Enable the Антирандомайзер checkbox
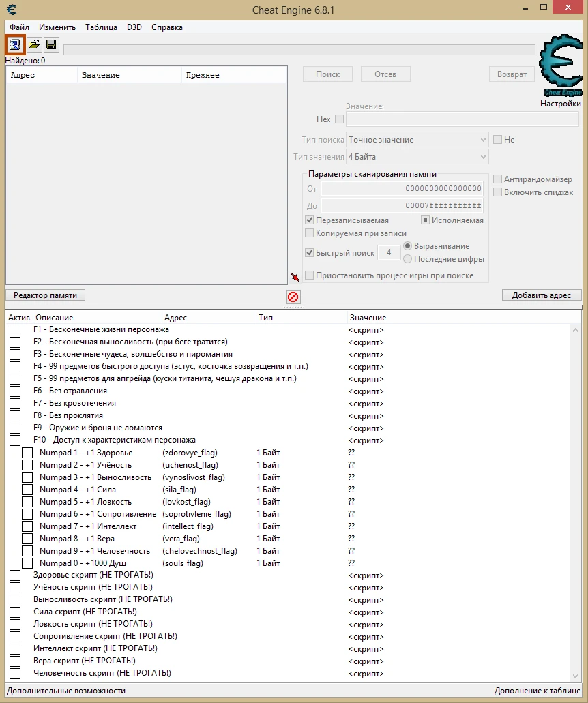This screenshot has width=588, height=703. (x=498, y=179)
